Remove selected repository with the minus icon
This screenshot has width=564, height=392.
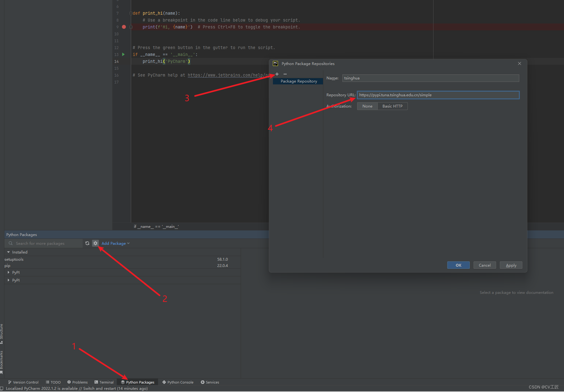(285, 74)
